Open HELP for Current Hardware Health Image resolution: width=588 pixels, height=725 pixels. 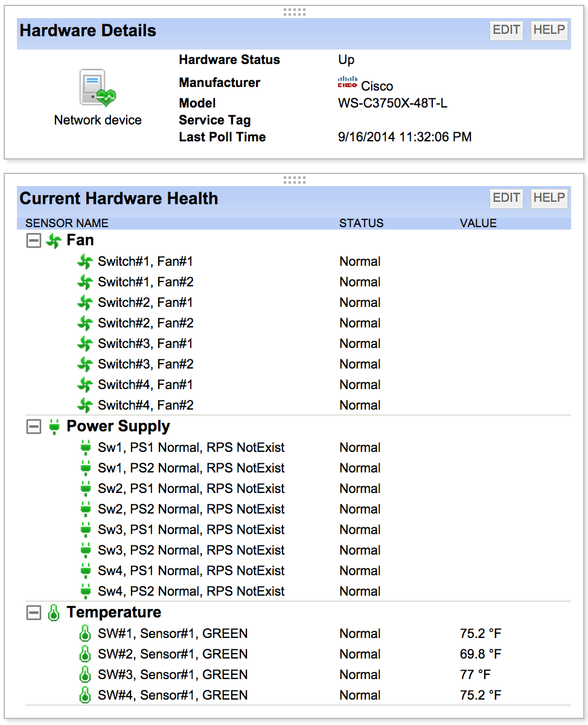pos(549,198)
